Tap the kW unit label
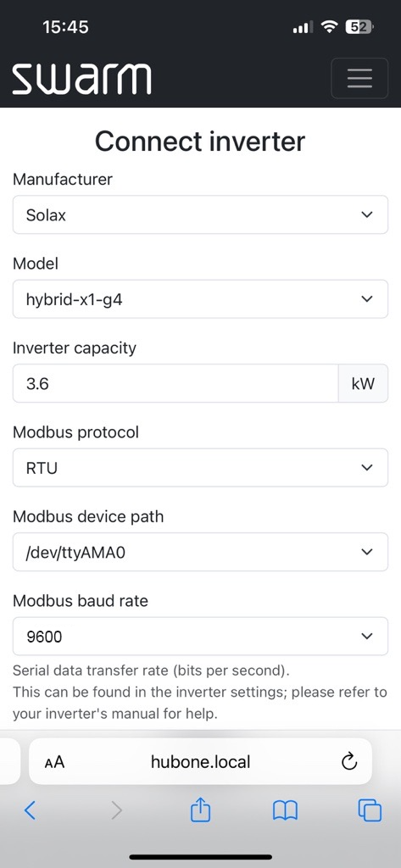Screen dimensions: 401x868 point(364,384)
